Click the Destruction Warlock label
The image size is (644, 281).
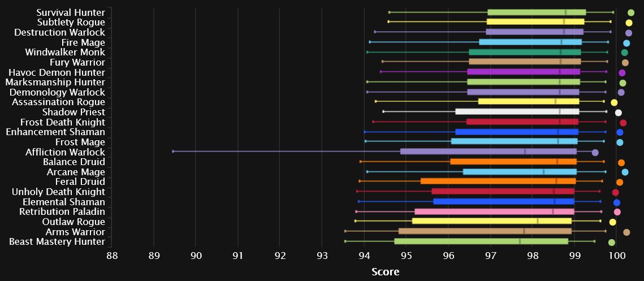click(59, 32)
